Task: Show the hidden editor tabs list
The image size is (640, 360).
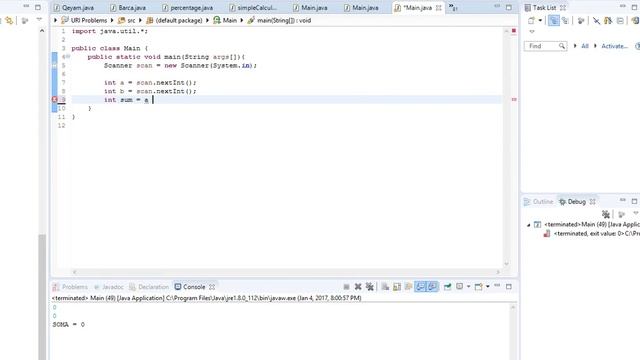Action: pos(453,7)
